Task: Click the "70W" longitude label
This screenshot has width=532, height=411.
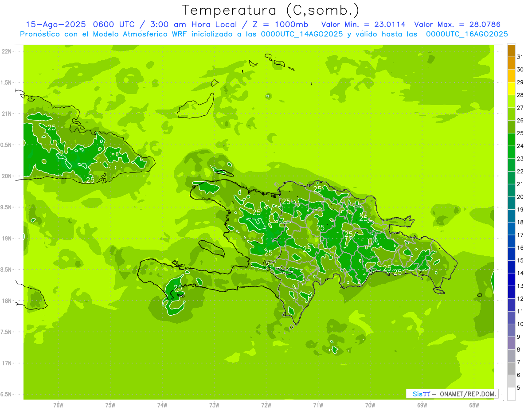Action: pos(370,405)
